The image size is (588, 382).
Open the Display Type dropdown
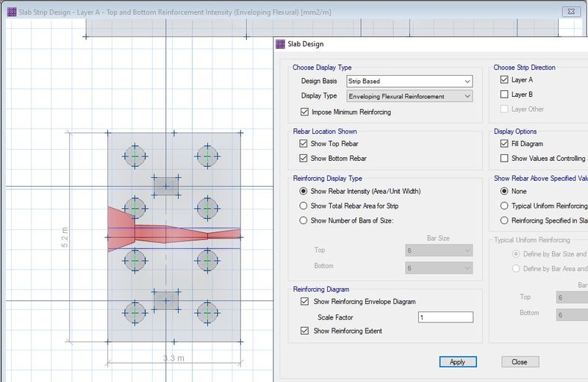pos(409,96)
